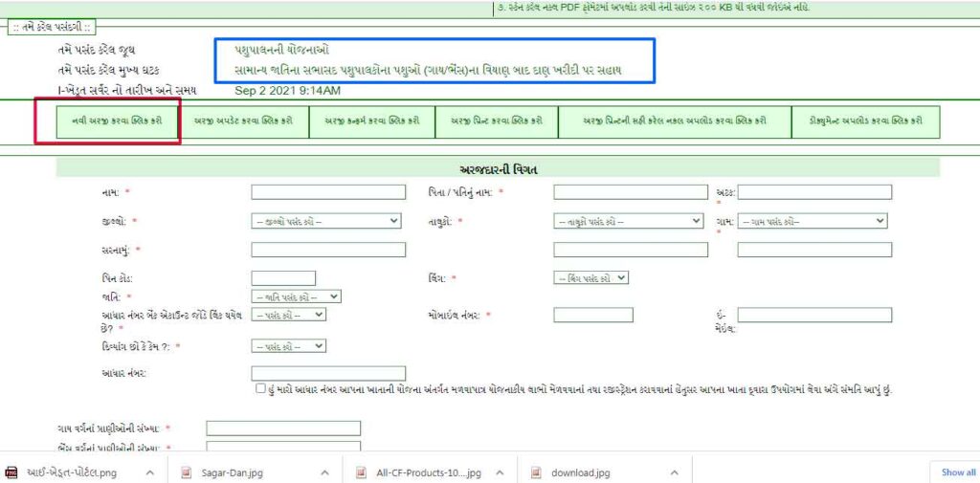The image size is (980, 483).
Task: Open the Sagar-Dan.jpg downloaded file
Action: [x=232, y=473]
